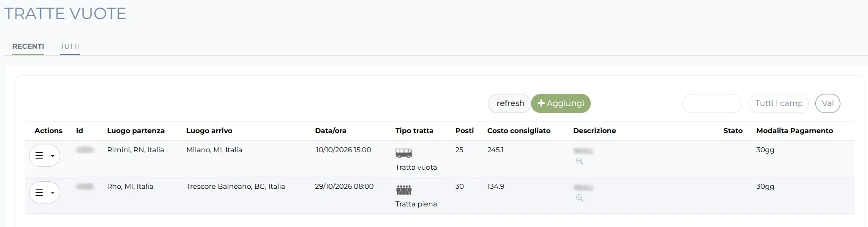The image size is (868, 227).
Task: Click the green Aggiungi button
Action: (561, 103)
